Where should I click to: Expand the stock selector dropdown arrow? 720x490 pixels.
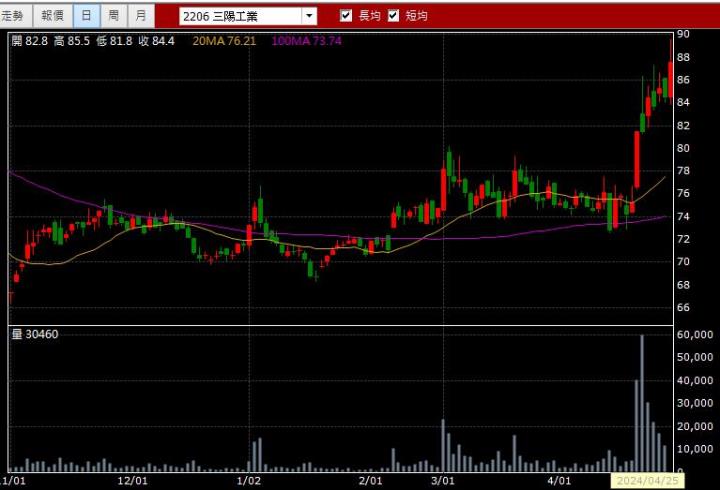[309, 16]
